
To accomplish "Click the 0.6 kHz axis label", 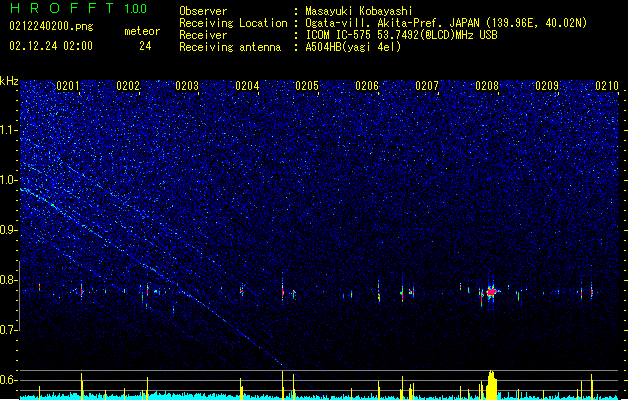I will coord(9,380).
